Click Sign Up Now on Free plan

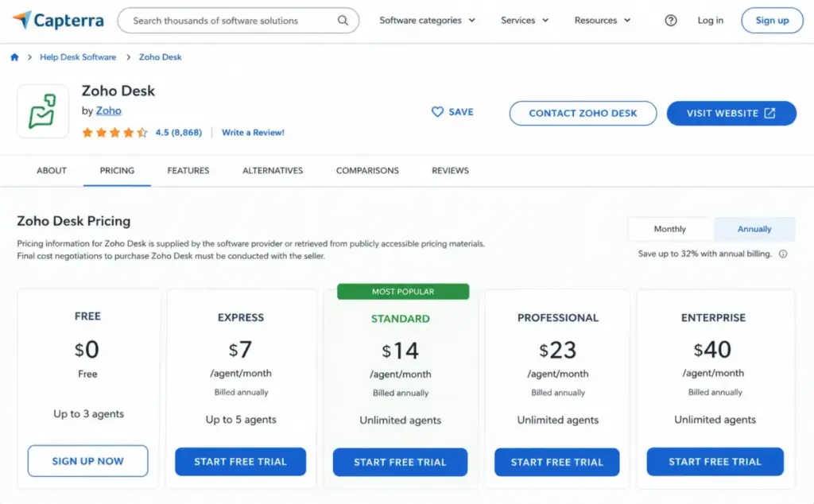87,461
